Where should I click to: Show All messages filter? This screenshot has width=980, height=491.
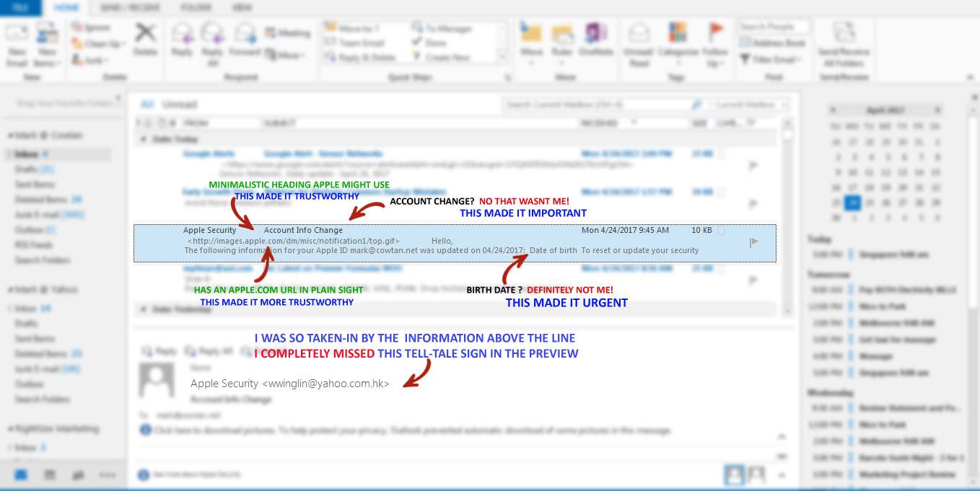pyautogui.click(x=147, y=105)
